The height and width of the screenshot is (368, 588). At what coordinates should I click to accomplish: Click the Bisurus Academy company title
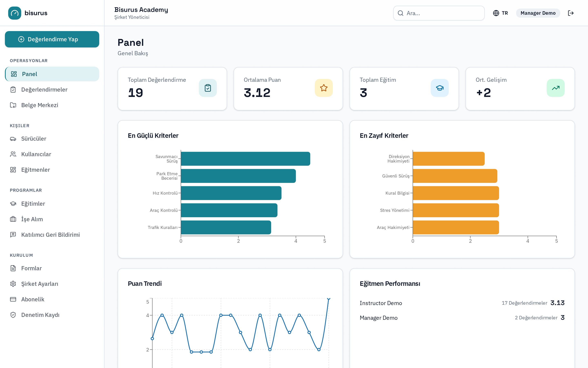(x=141, y=10)
